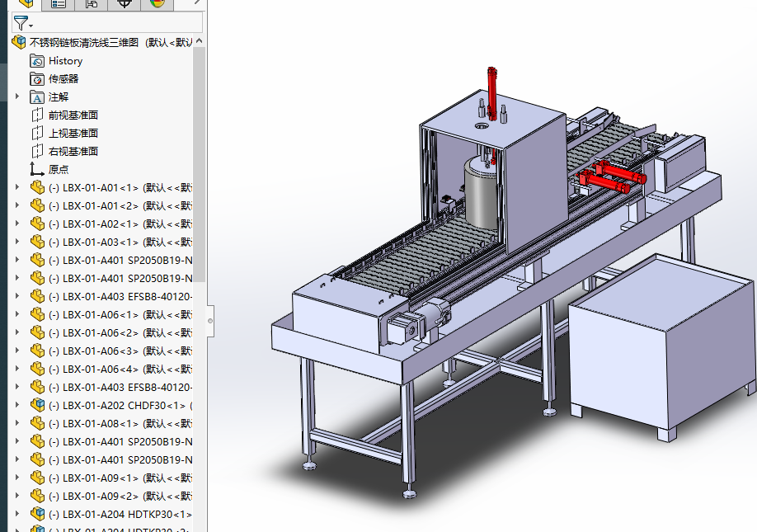Select the LBX-01-A06<3> tree row text
This screenshot has height=532, width=757.
[x=120, y=351]
